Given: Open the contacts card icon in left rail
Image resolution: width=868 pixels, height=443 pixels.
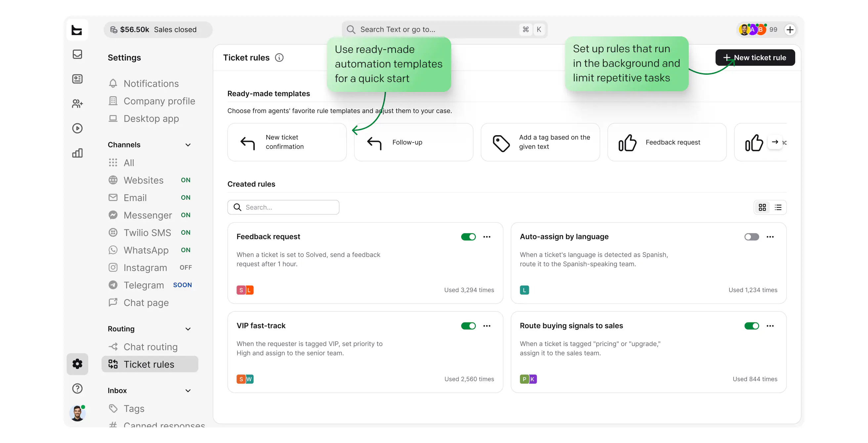Looking at the screenshot, I should coord(77,79).
